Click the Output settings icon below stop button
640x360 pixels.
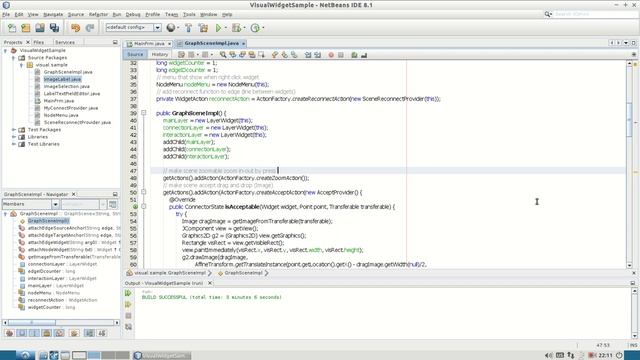[128, 327]
